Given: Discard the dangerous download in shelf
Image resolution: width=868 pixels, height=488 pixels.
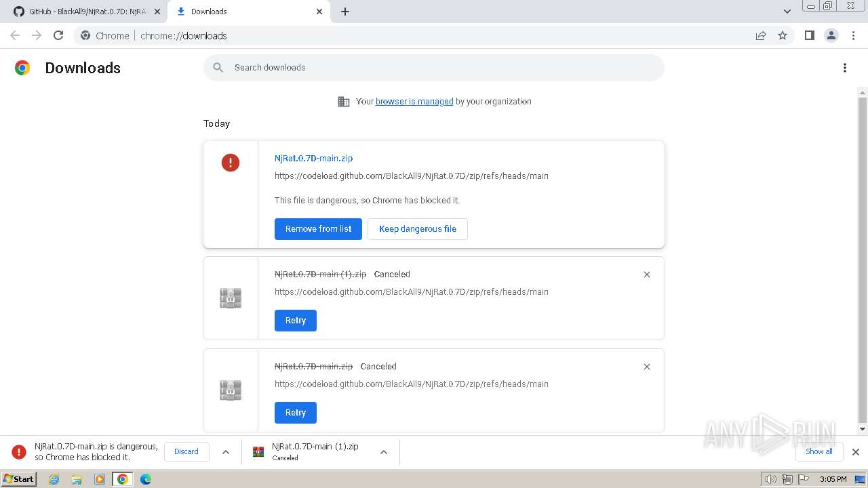Looking at the screenshot, I should click(x=186, y=451).
